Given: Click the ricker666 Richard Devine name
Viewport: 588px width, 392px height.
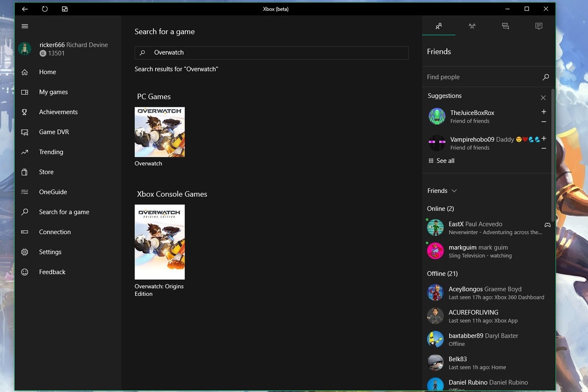Looking at the screenshot, I should [74, 45].
